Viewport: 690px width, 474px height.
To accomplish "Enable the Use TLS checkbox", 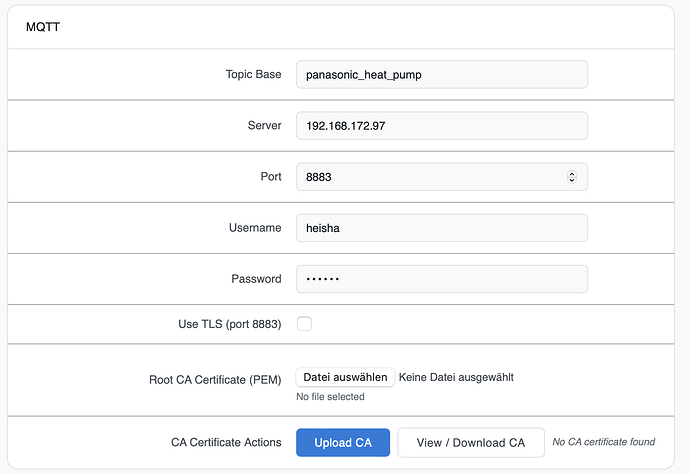I will click(x=304, y=323).
